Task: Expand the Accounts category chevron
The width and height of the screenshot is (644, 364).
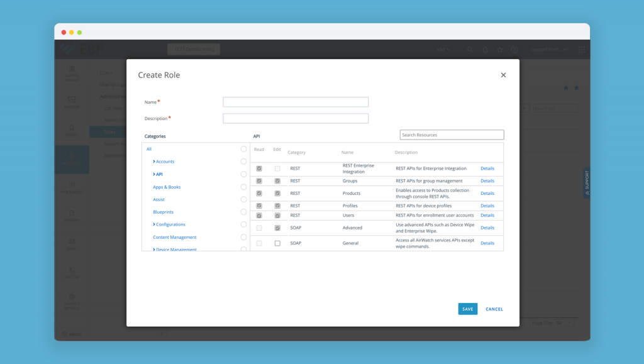Action: coord(154,162)
